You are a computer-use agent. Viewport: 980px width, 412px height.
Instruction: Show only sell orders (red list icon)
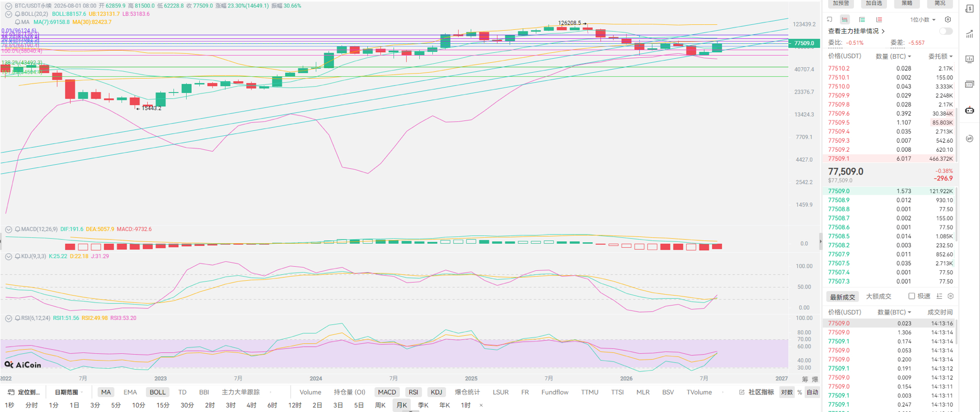tap(879, 19)
